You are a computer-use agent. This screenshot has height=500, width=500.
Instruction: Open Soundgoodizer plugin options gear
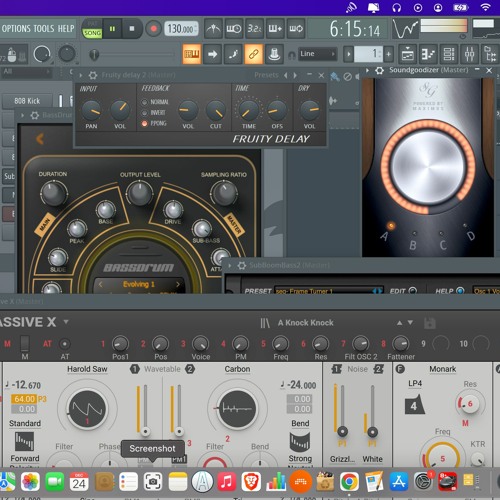coord(379,70)
